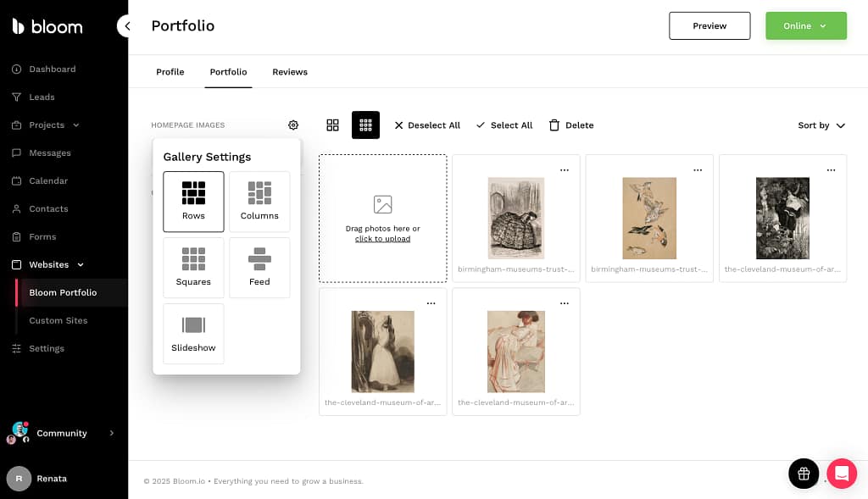Choose the Squares gallery layout
This screenshot has width=868, height=499.
click(x=193, y=268)
